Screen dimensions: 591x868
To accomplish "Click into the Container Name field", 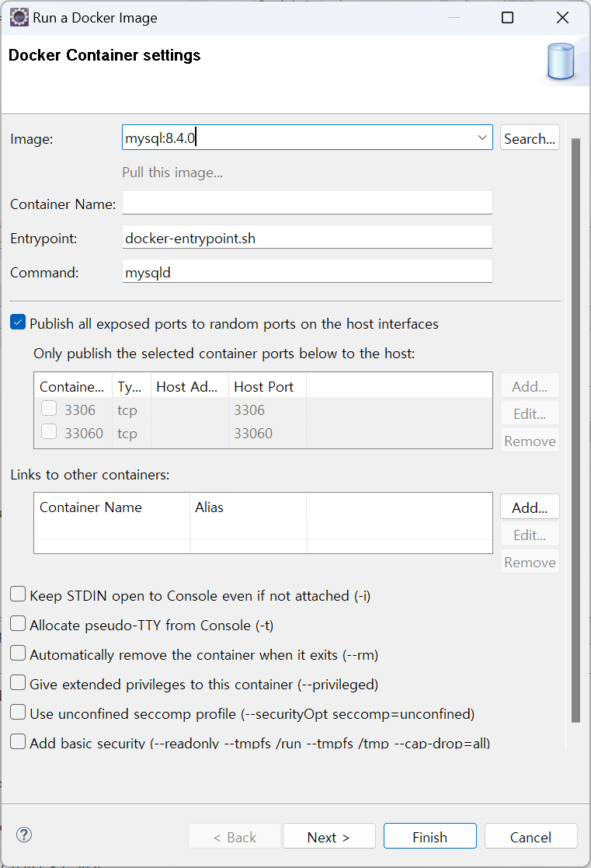I will click(307, 203).
